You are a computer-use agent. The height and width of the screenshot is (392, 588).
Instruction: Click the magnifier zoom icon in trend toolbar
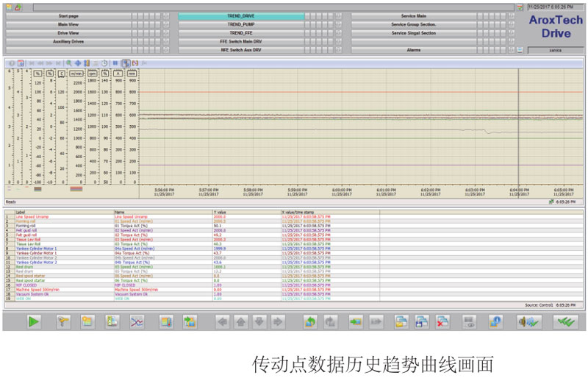click(69, 63)
